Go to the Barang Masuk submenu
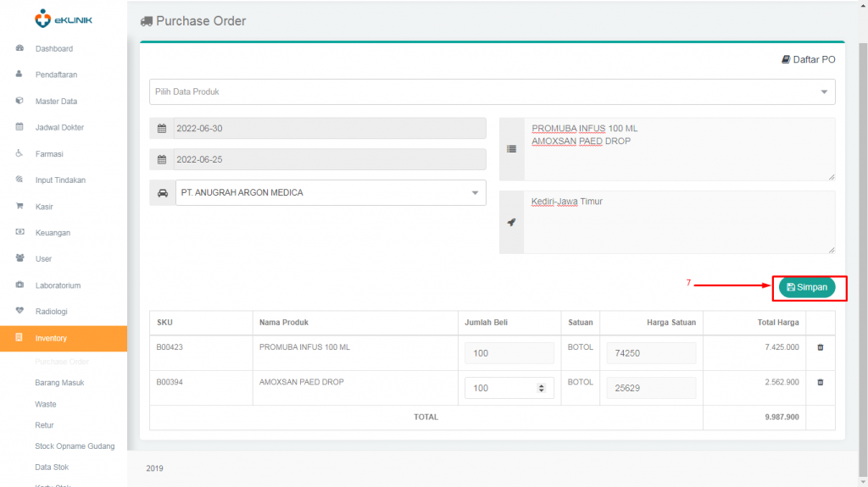Image resolution: width=868 pixels, height=487 pixels. coord(59,383)
